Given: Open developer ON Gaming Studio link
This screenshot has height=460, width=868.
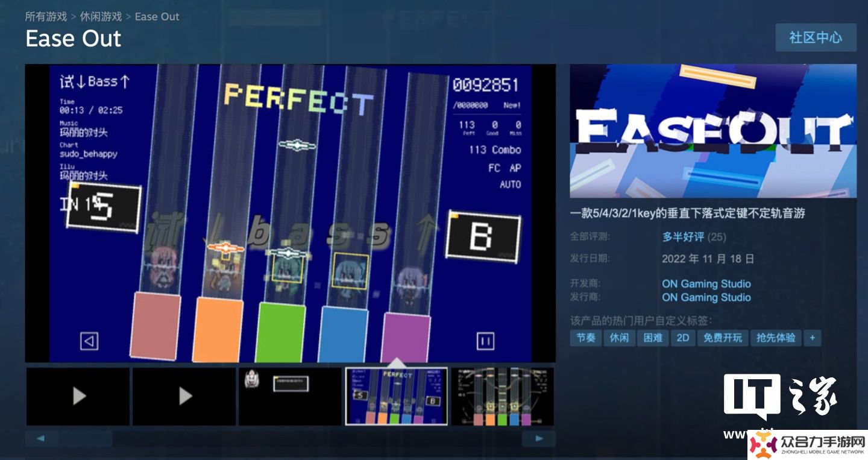Looking at the screenshot, I should tap(706, 283).
